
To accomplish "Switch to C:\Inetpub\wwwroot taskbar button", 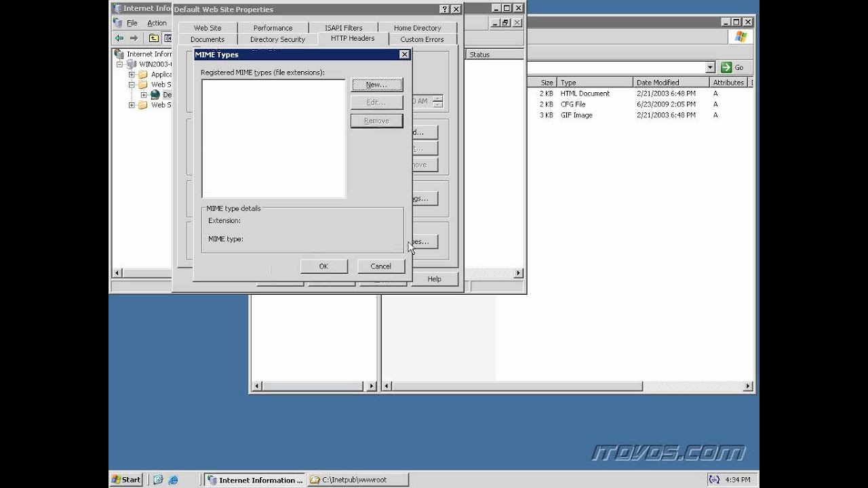I will coord(358,480).
